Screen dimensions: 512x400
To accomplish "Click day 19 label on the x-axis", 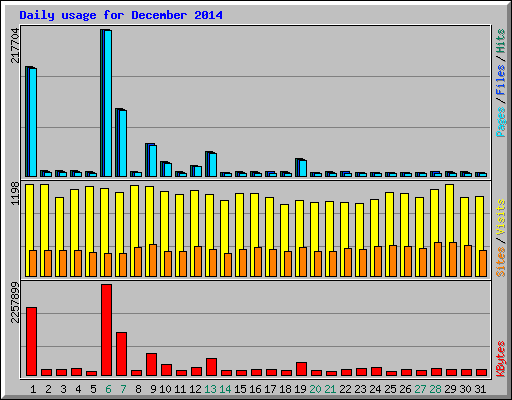I will (x=300, y=389).
